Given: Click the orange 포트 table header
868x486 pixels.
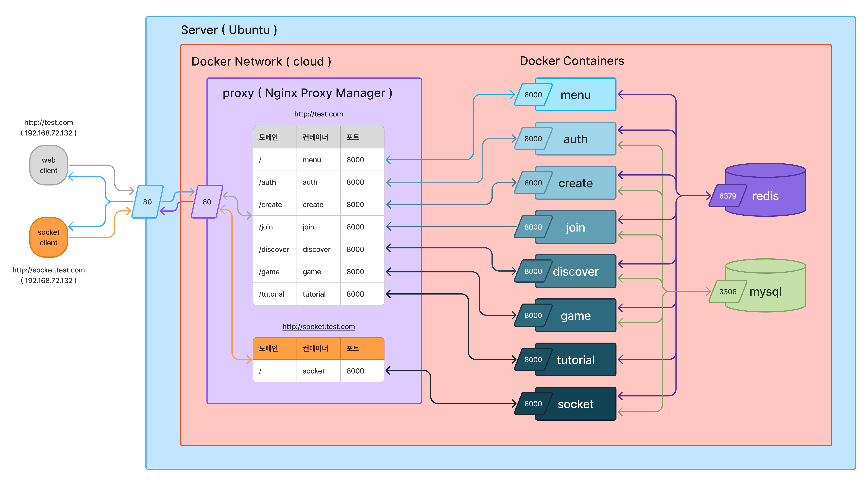Looking at the screenshot, I should tap(362, 348).
